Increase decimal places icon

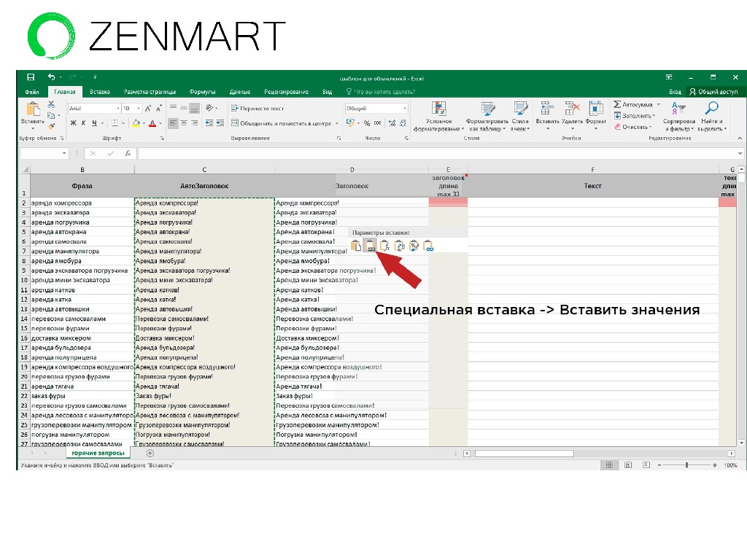[392, 123]
